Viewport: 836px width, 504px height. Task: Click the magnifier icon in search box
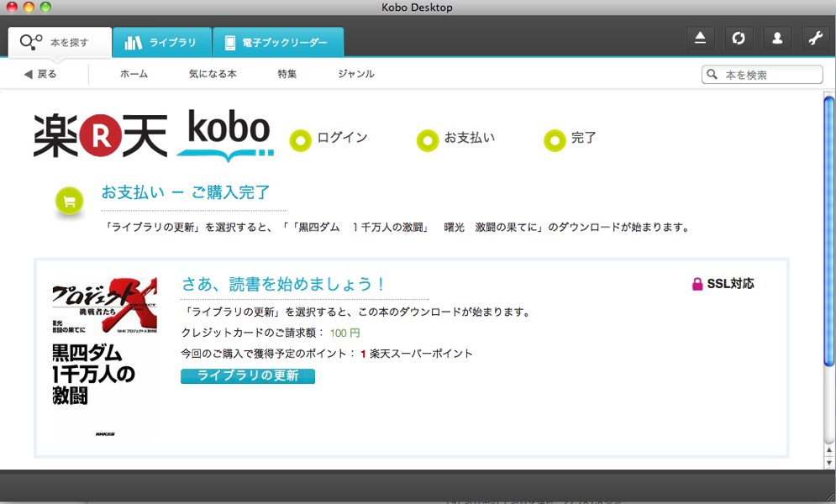[x=712, y=74]
